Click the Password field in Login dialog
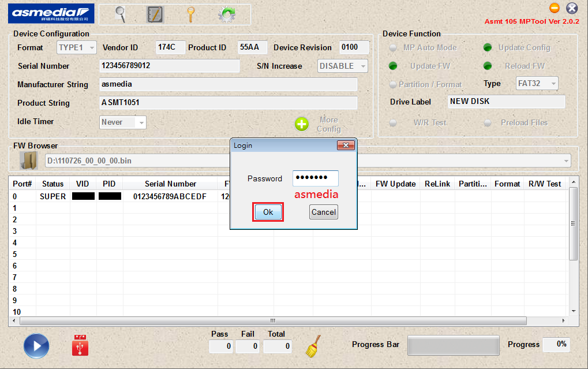The image size is (588, 369). 316,178
